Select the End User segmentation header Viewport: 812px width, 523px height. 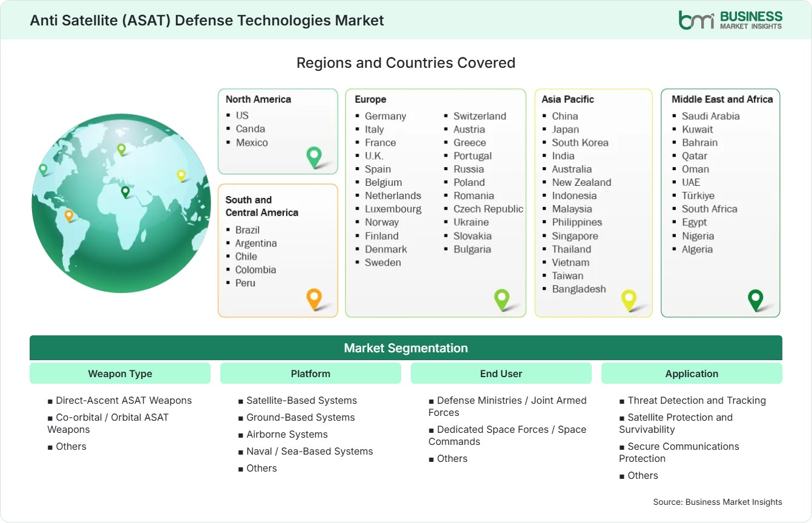(x=501, y=373)
